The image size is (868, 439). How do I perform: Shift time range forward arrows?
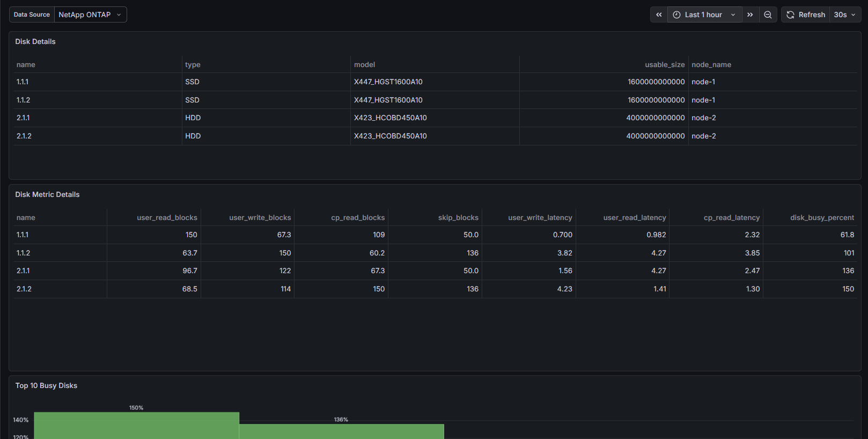point(750,14)
